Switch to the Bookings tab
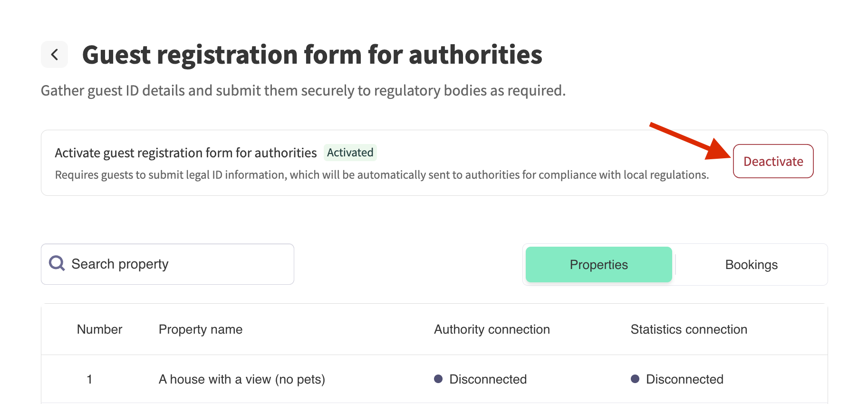Viewport: 868px width, 404px height. click(x=751, y=265)
